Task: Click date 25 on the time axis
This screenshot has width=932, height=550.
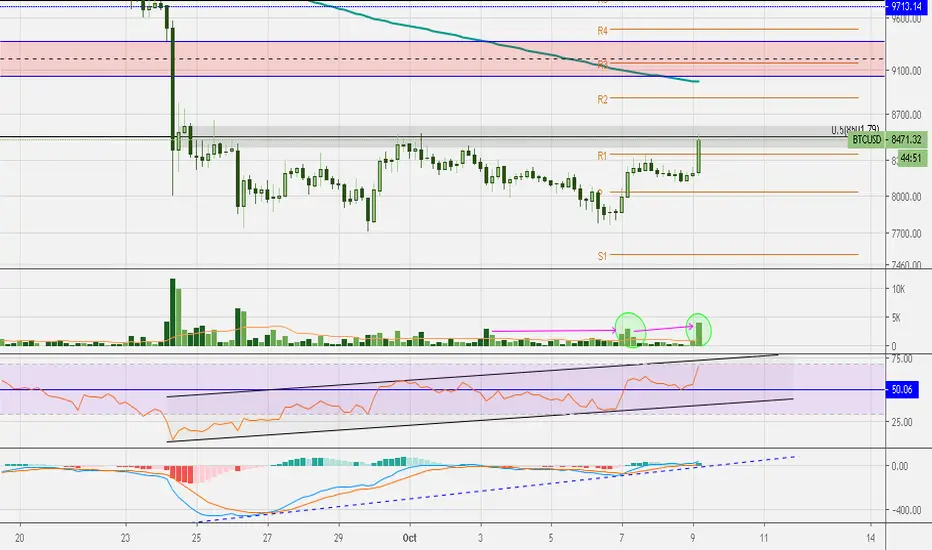Action: [x=197, y=538]
